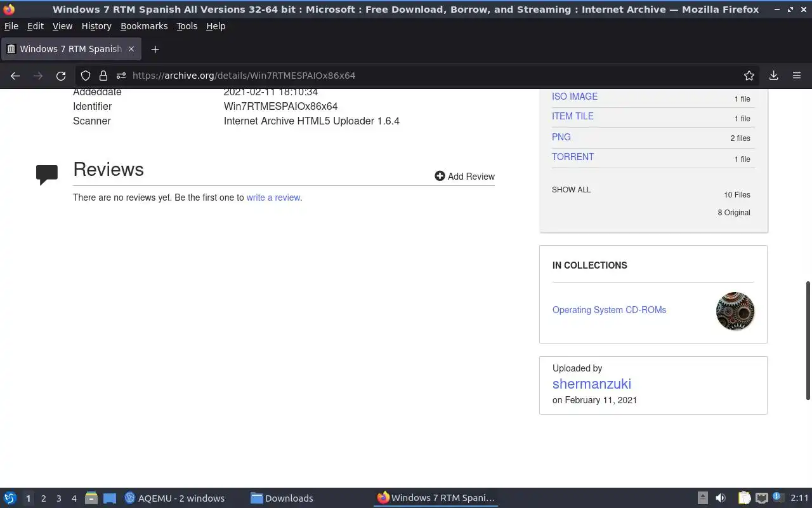Screen dimensions: 812x508
Task: Open the system start menu icon
Action: (10, 498)
